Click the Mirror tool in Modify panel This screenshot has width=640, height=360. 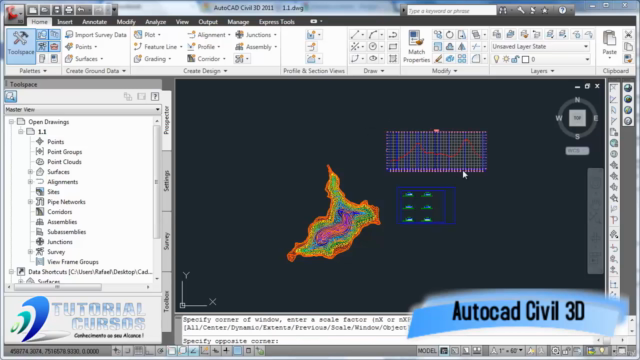(461, 47)
